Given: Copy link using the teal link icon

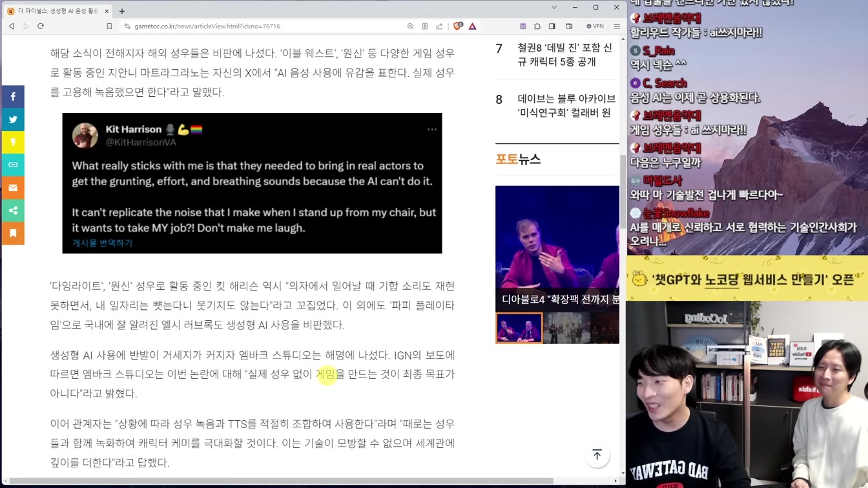Looking at the screenshot, I should [x=13, y=165].
